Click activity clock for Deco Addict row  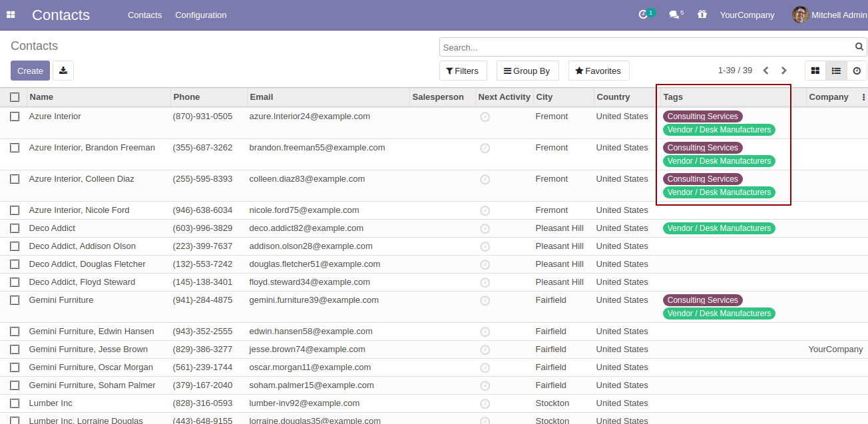click(485, 229)
